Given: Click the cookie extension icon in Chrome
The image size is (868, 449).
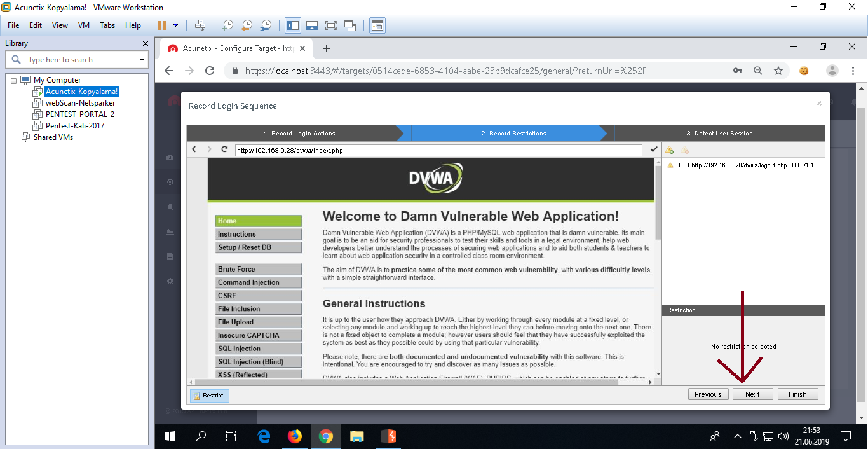Looking at the screenshot, I should click(x=804, y=71).
